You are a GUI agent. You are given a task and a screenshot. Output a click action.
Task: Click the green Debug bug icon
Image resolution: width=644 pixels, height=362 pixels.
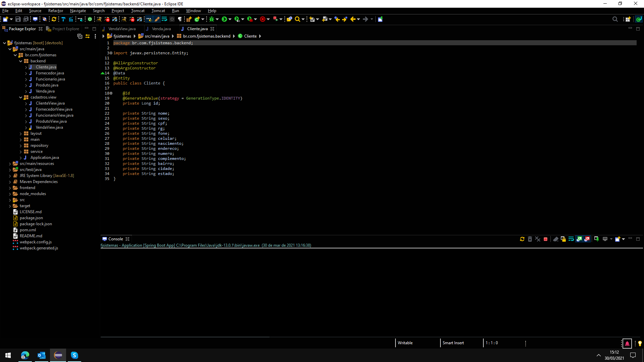tap(212, 19)
